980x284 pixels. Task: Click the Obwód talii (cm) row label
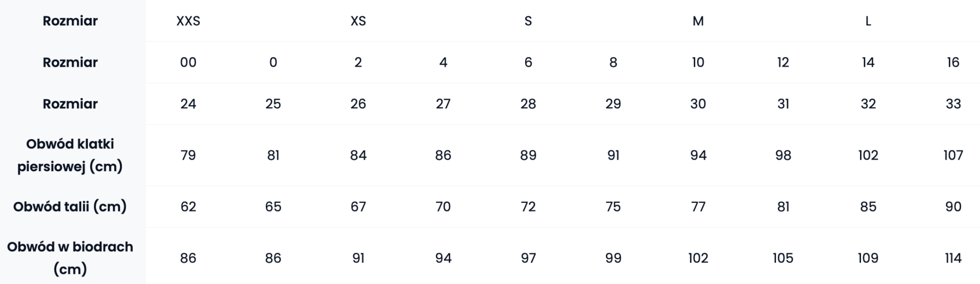click(x=70, y=206)
